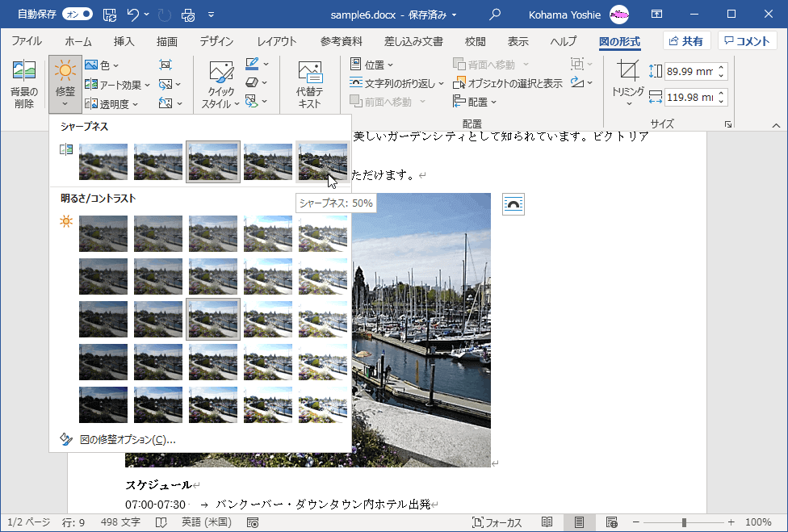The height and width of the screenshot is (532, 788).
Task: Click the spelling proofing book icon
Action: (161, 522)
